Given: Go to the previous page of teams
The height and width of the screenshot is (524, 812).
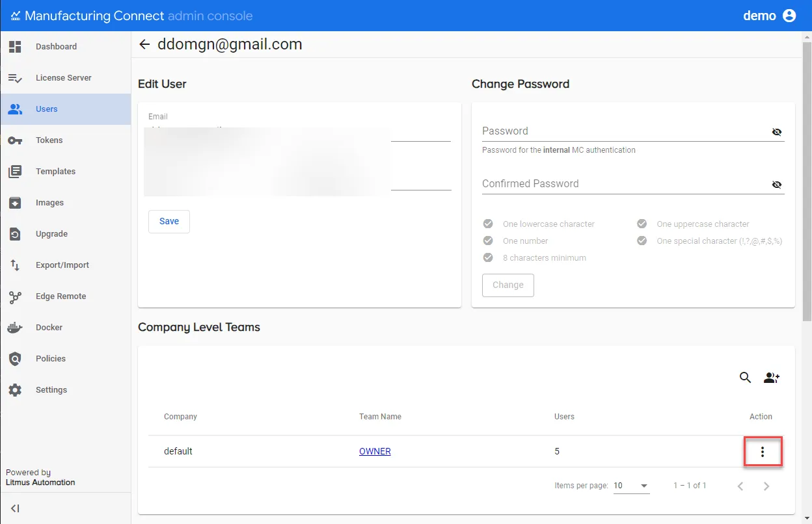Looking at the screenshot, I should [740, 486].
